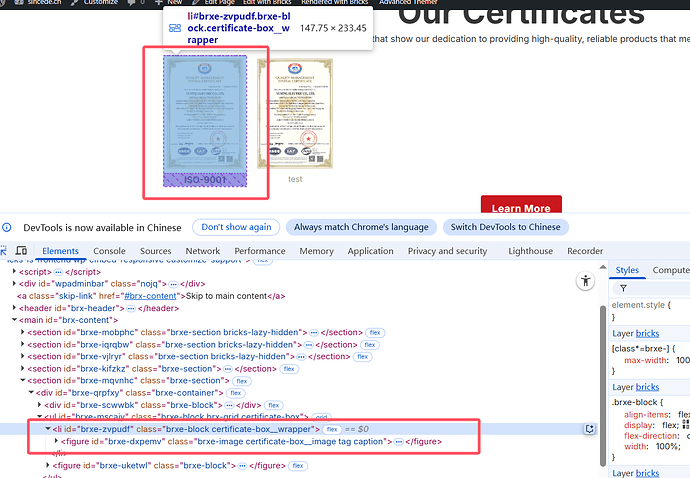Expand section brxe-kifzkz node
The height and width of the screenshot is (478, 690).
pos(22,369)
